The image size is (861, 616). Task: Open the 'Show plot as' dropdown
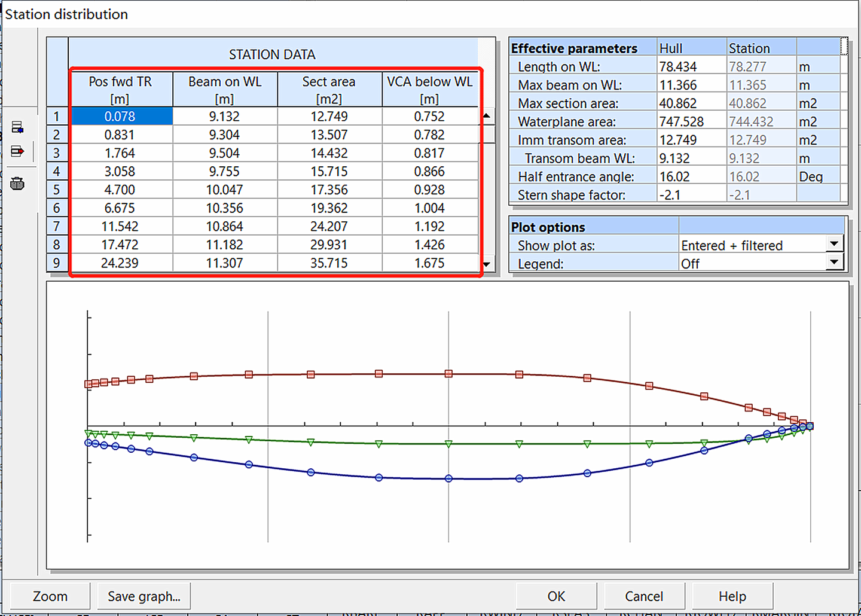pos(834,244)
